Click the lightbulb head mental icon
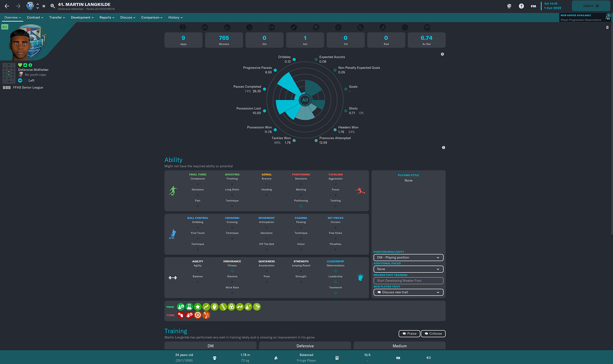Screen dimensions: 613x364 point(360,277)
